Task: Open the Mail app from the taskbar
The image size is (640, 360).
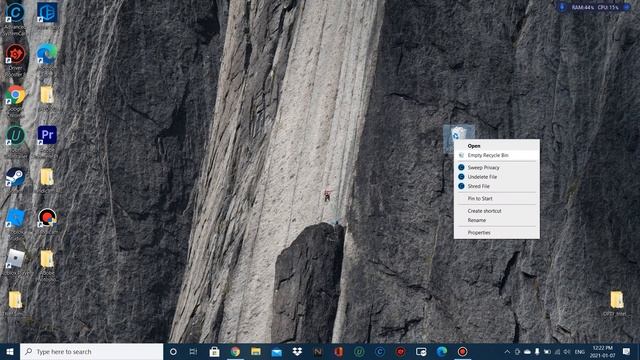Action: pos(276,351)
